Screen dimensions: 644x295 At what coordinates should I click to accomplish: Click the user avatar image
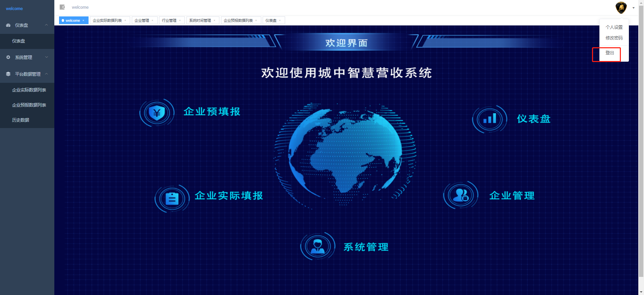(621, 7)
